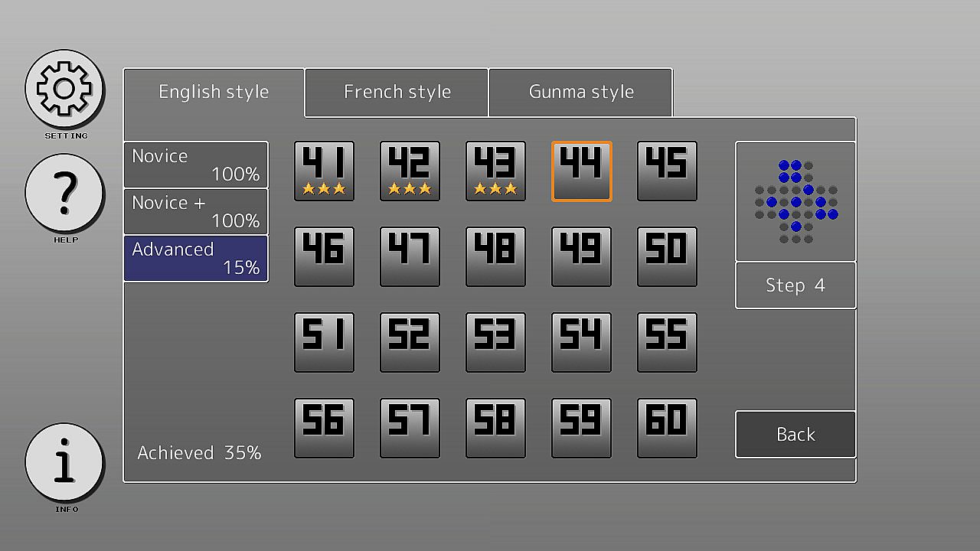Choose level 47 tile
Screen dimensions: 980x551
(x=410, y=257)
